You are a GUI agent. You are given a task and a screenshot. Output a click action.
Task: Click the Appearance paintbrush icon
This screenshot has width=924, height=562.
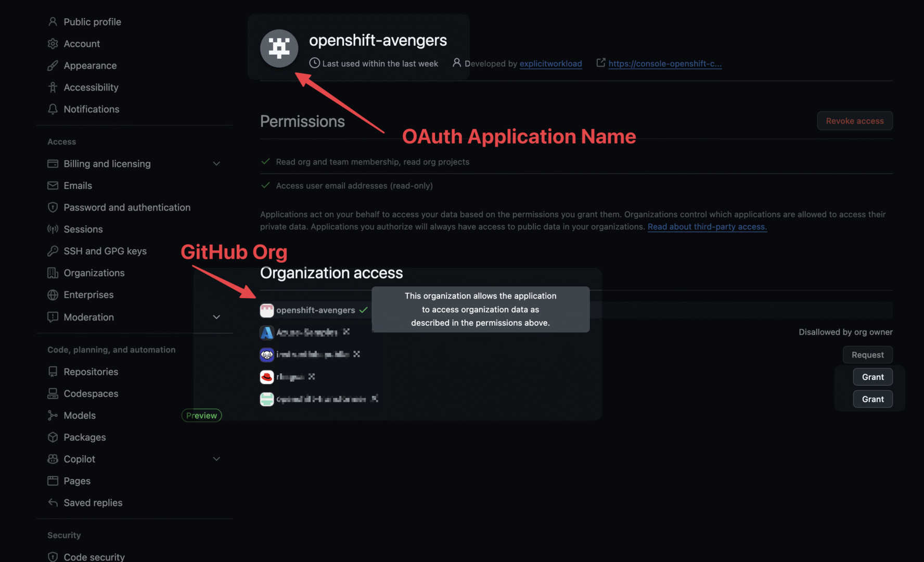(53, 66)
